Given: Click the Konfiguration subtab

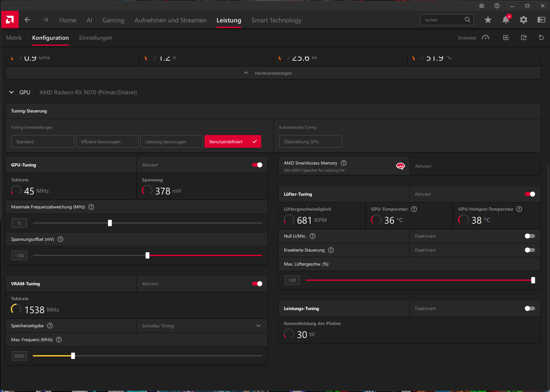Looking at the screenshot, I should pos(51,38).
